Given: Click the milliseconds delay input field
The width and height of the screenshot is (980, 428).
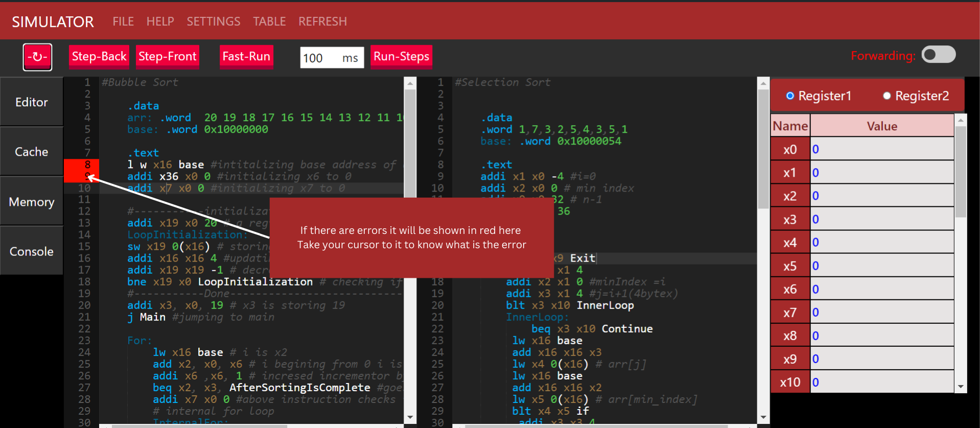Looking at the screenshot, I should (x=321, y=58).
